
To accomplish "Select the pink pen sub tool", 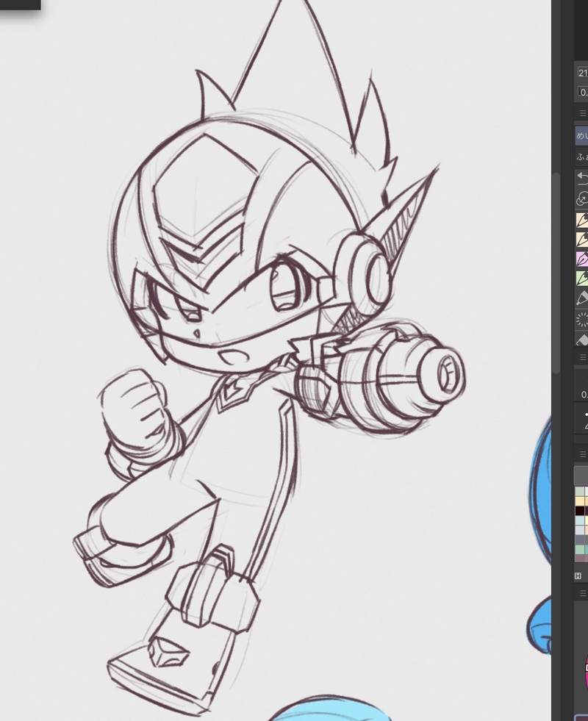I will point(582,259).
